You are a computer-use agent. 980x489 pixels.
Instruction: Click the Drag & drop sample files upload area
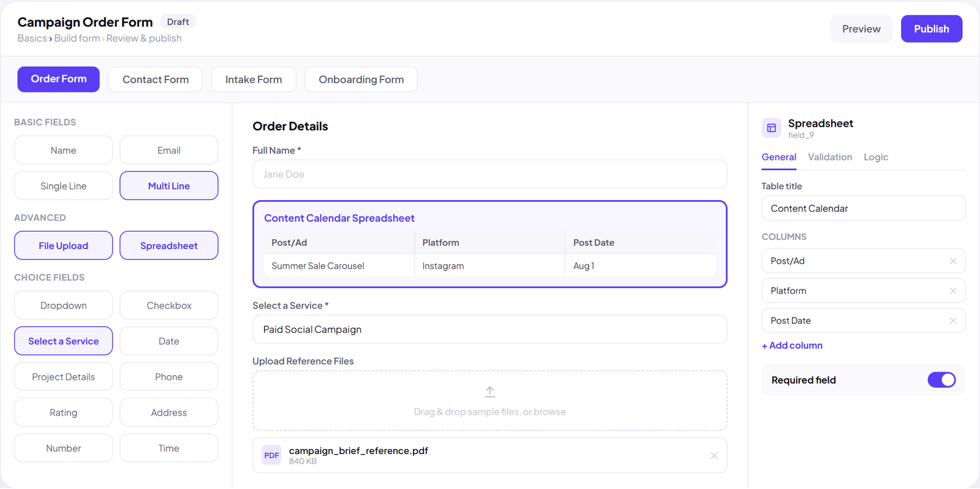click(490, 401)
